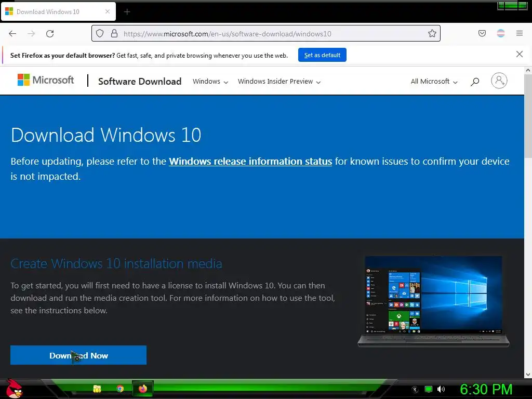Close the Download Windows 10 tab
This screenshot has height=399, width=532.
coord(108,11)
